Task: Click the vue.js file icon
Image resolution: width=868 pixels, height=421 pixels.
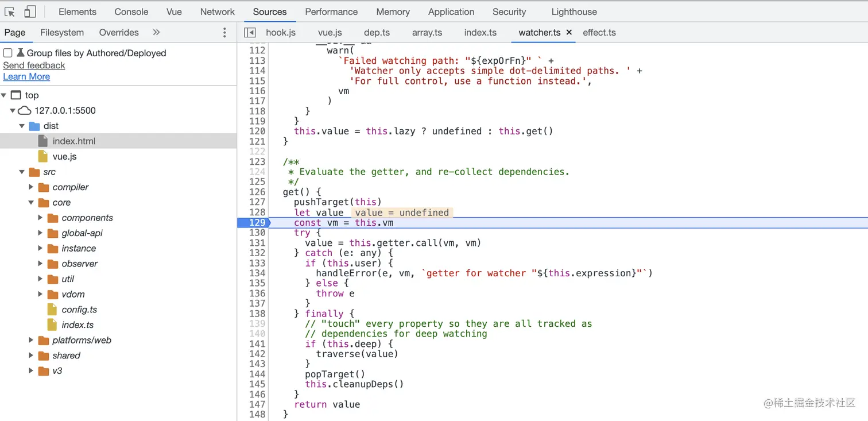Action: (x=43, y=156)
